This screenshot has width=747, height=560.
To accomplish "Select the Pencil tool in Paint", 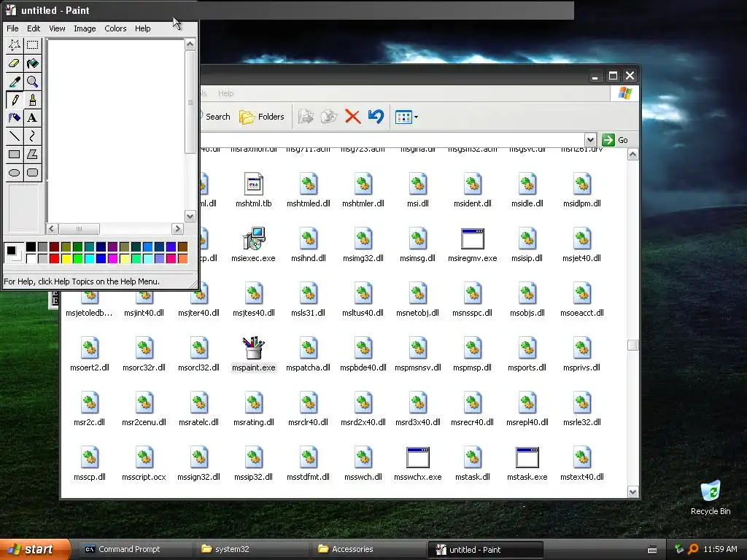I will click(15, 100).
